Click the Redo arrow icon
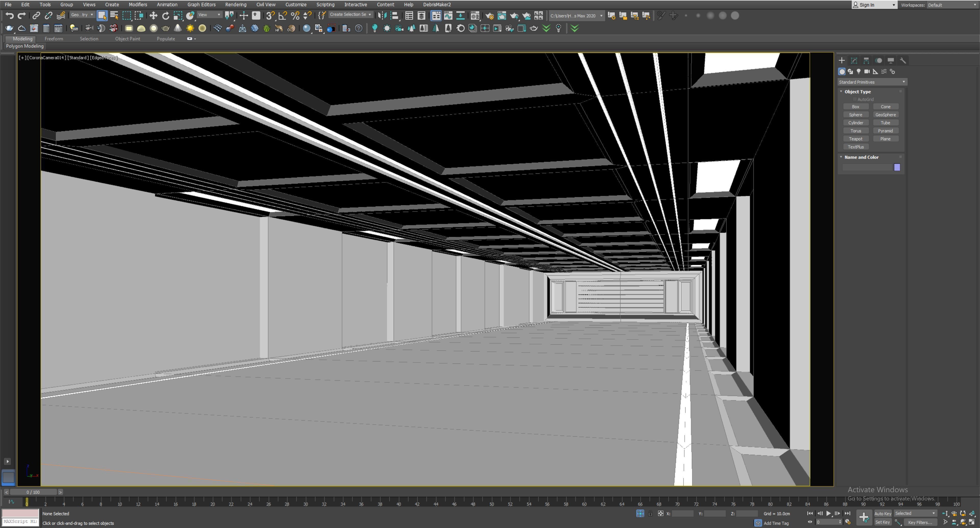 (22, 16)
